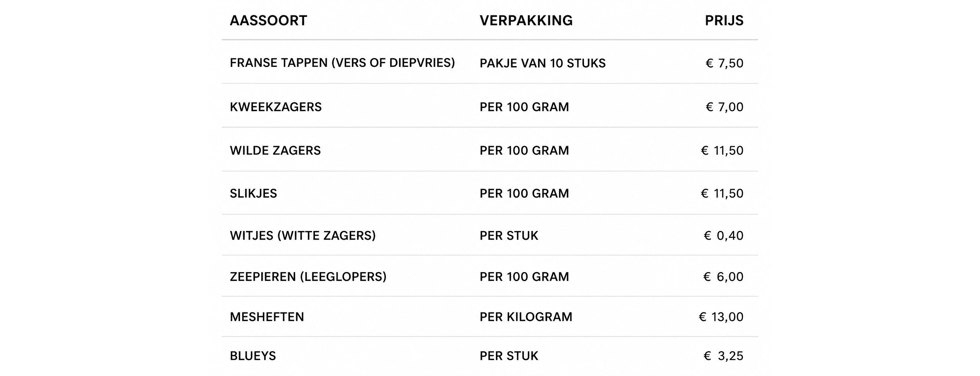The width and height of the screenshot is (980, 376).
Task: Click the VERPAKKING column header
Action: click(526, 21)
